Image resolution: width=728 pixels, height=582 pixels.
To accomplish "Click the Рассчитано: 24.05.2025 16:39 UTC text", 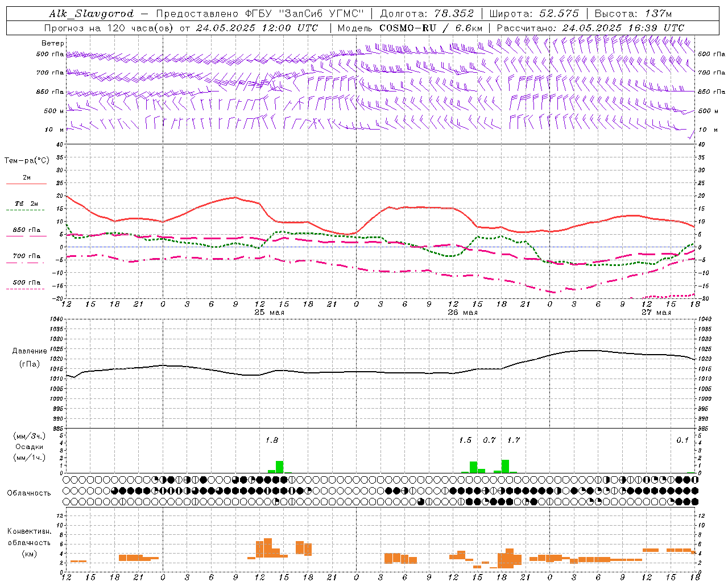I will (590, 28).
